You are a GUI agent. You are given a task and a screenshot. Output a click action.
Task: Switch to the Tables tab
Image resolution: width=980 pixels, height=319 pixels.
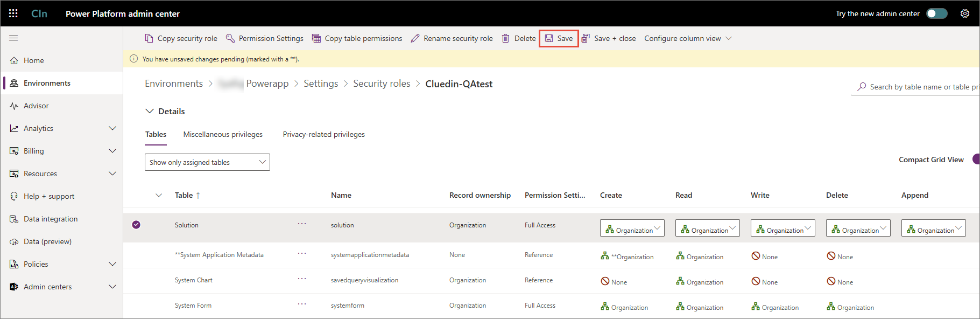pyautogui.click(x=156, y=134)
